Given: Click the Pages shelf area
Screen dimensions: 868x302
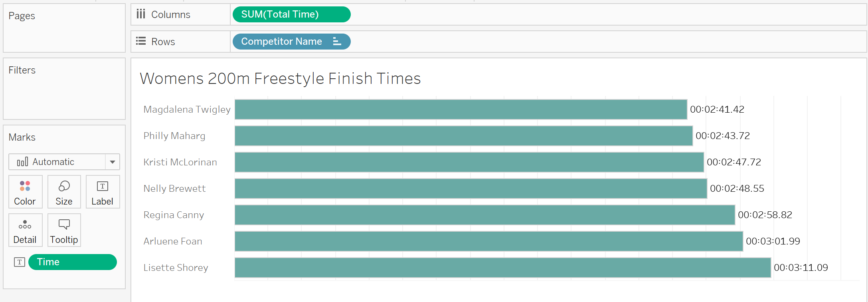Looking at the screenshot, I should pos(64,28).
